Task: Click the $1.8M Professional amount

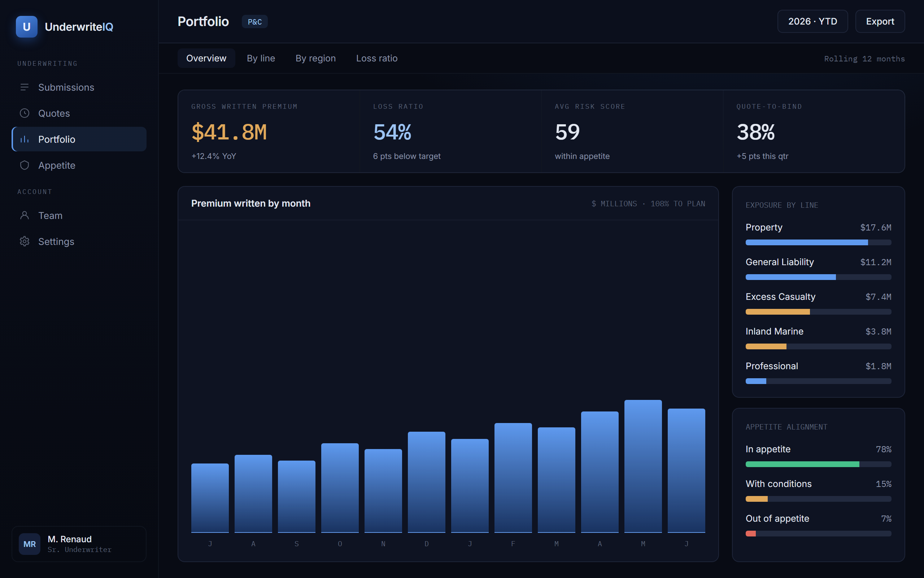Action: (x=879, y=366)
